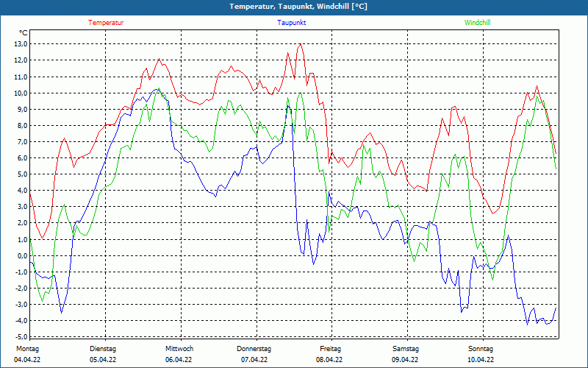The image size is (588, 368).
Task: Click the -3,0 y-axis value
Action: pyautogui.click(x=22, y=304)
